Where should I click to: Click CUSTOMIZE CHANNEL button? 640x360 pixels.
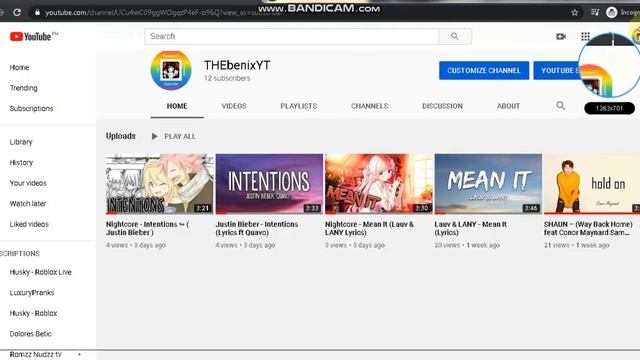pos(484,71)
